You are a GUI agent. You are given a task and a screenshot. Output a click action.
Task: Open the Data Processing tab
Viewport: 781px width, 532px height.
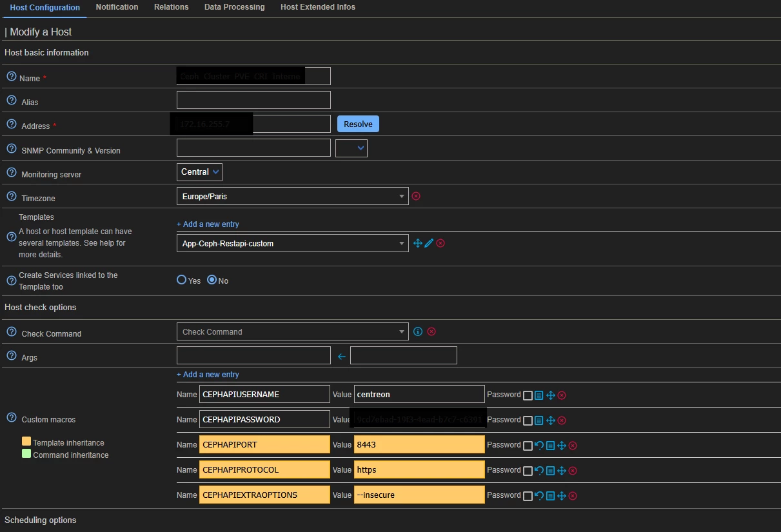pos(234,7)
